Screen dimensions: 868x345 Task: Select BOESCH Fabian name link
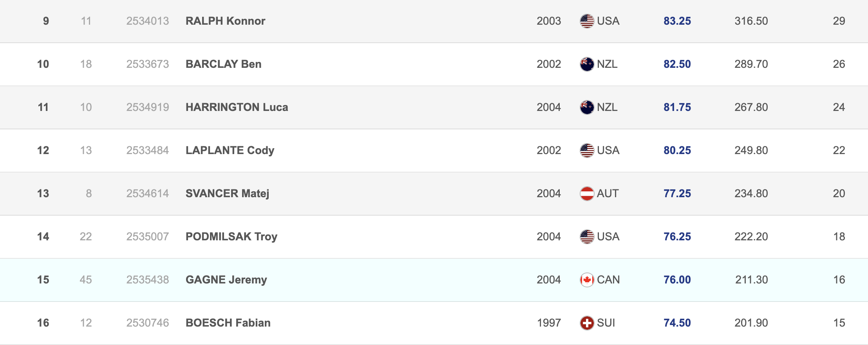click(x=228, y=323)
